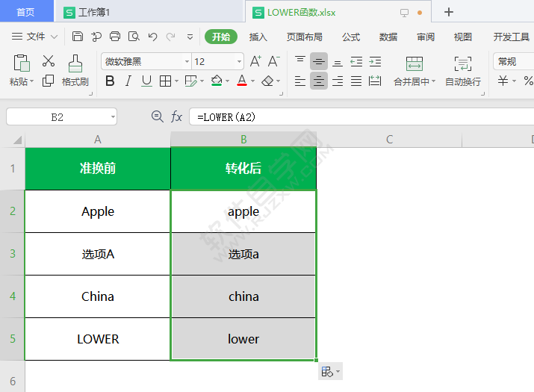Switch to the 视图 tab
This screenshot has width=534, height=392.
[463, 37]
